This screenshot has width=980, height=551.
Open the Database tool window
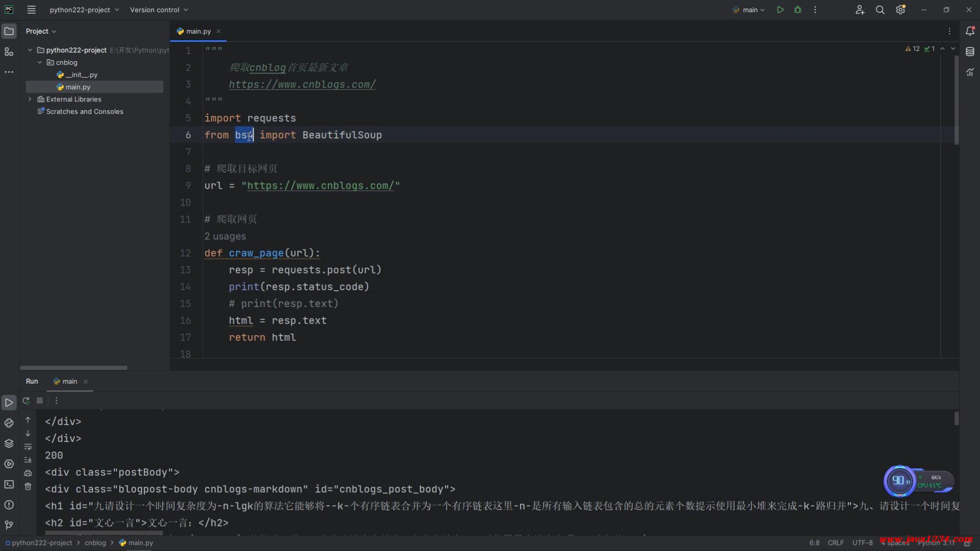(x=970, y=52)
